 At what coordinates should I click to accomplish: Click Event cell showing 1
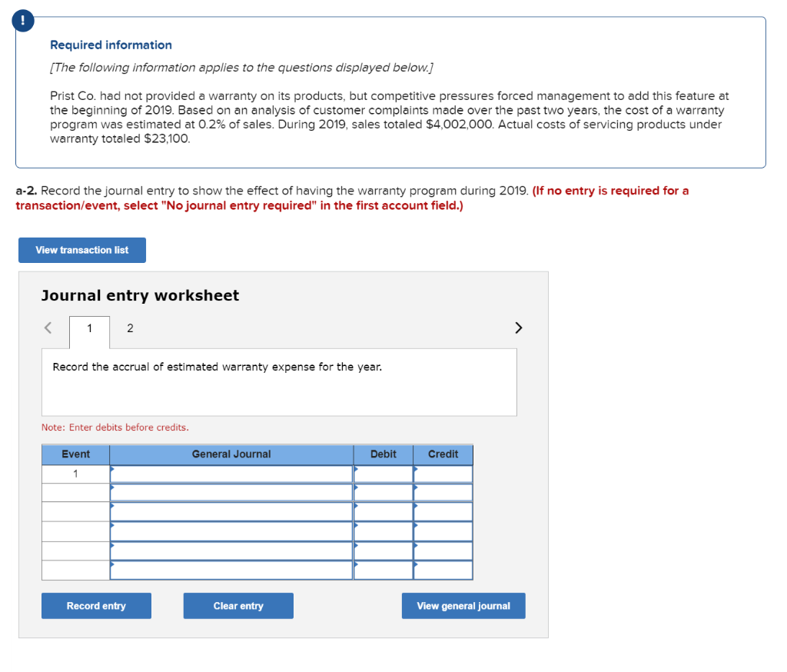pyautogui.click(x=76, y=474)
